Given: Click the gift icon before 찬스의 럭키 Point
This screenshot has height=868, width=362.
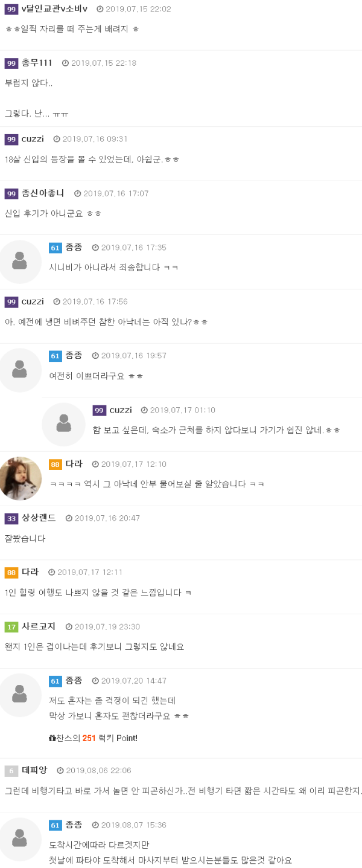Looking at the screenshot, I should click(x=52, y=738).
